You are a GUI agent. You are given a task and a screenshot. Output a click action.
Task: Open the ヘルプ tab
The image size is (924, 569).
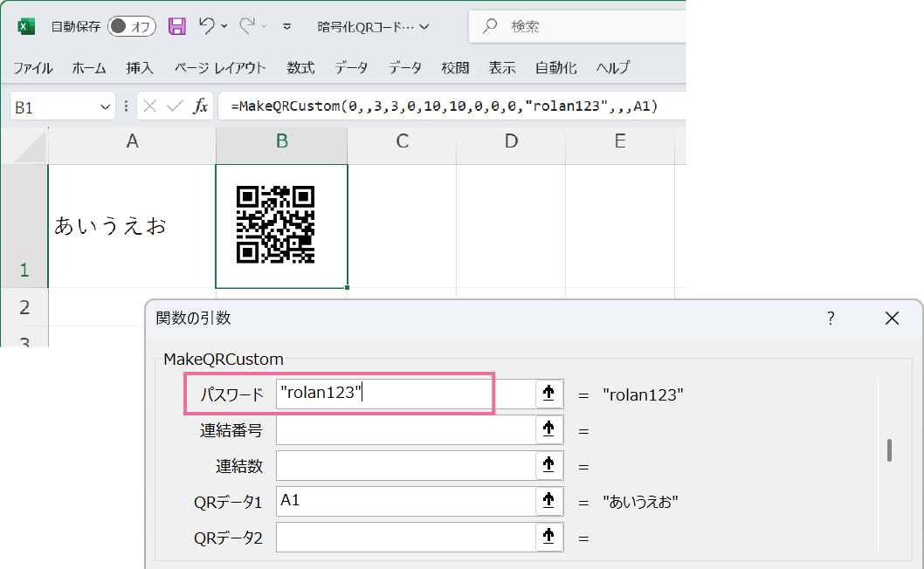(x=613, y=68)
